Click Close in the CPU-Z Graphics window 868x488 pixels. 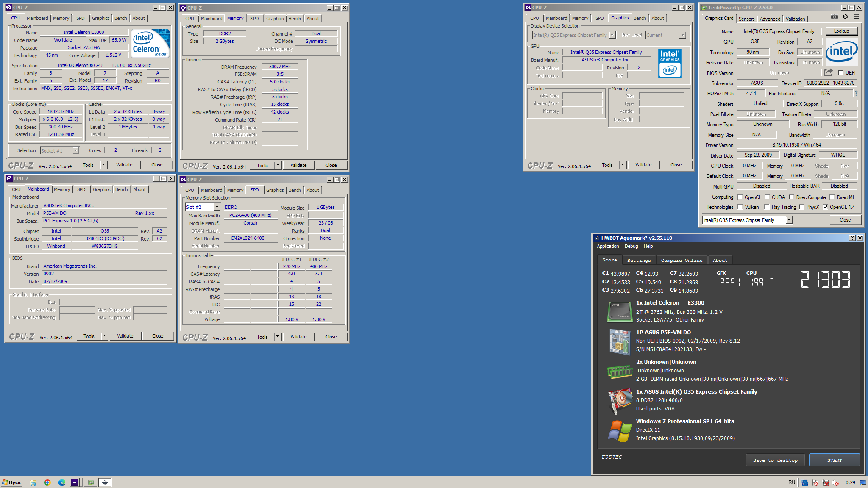point(676,165)
